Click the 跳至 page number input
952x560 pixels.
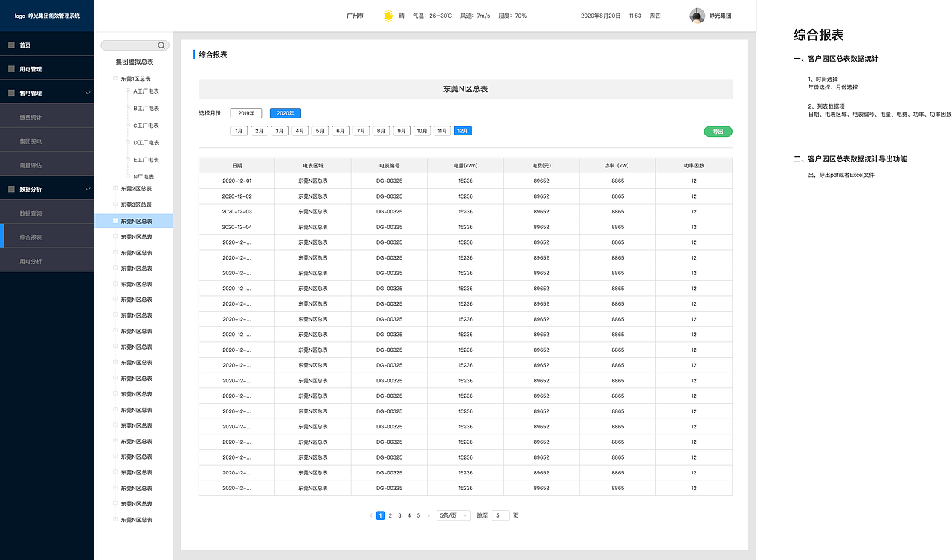501,515
